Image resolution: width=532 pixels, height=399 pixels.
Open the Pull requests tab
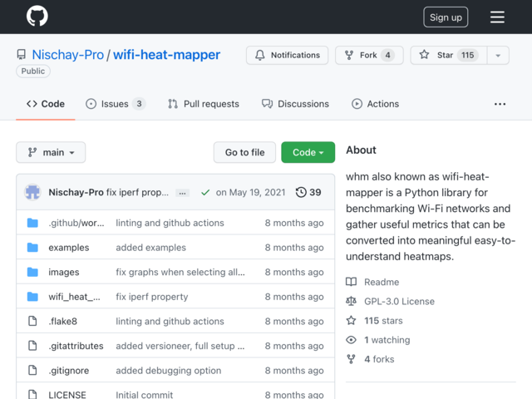[x=203, y=104]
